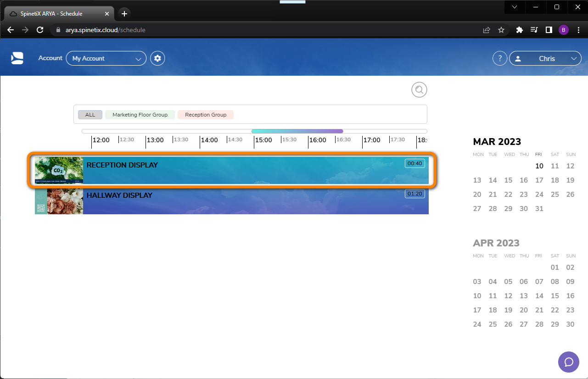Click the user avatar icon beside Chris
This screenshot has height=379, width=588.
[x=518, y=58]
